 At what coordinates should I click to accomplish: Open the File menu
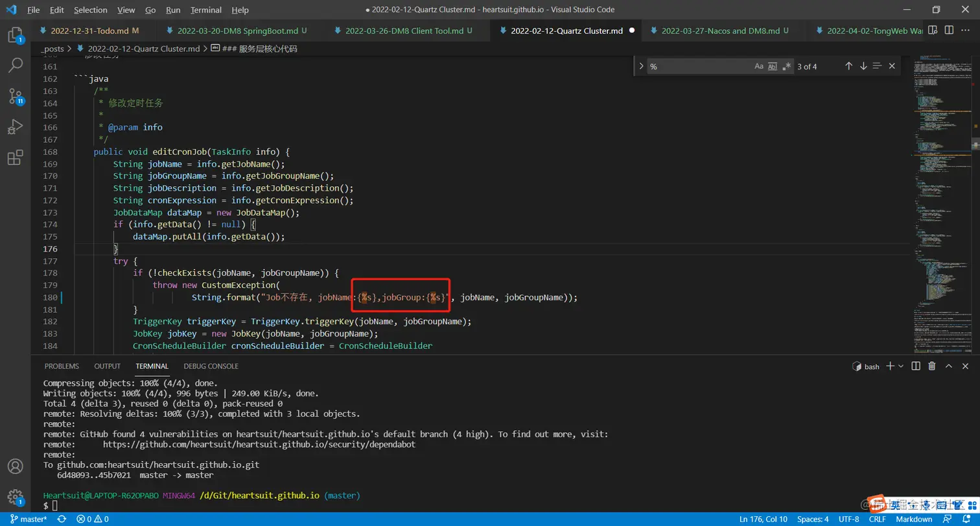tap(34, 10)
